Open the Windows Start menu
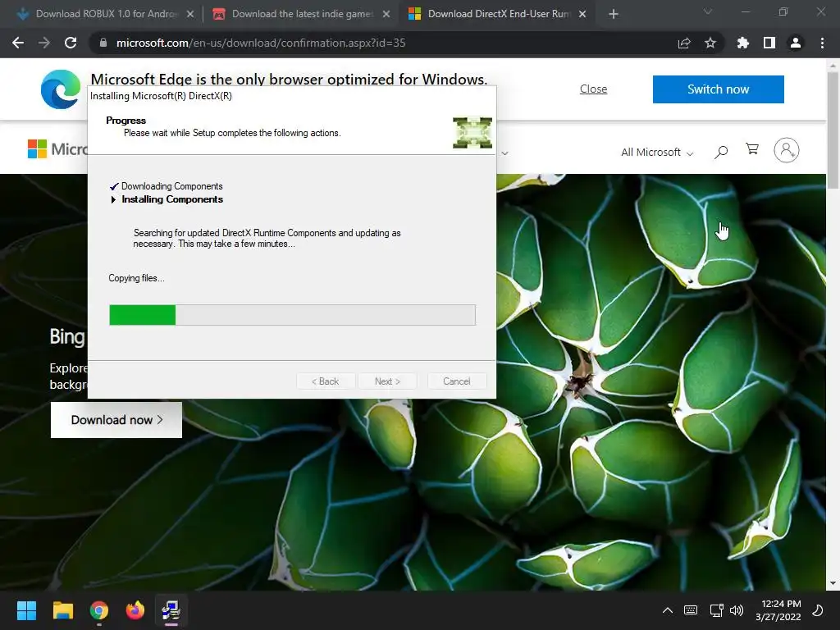The height and width of the screenshot is (630, 840). click(x=26, y=610)
